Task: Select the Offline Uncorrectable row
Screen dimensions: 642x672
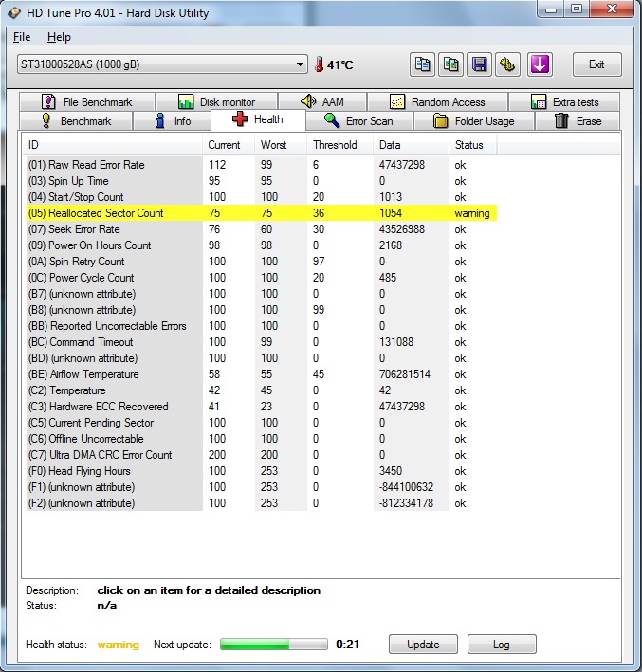Action: click(262, 439)
